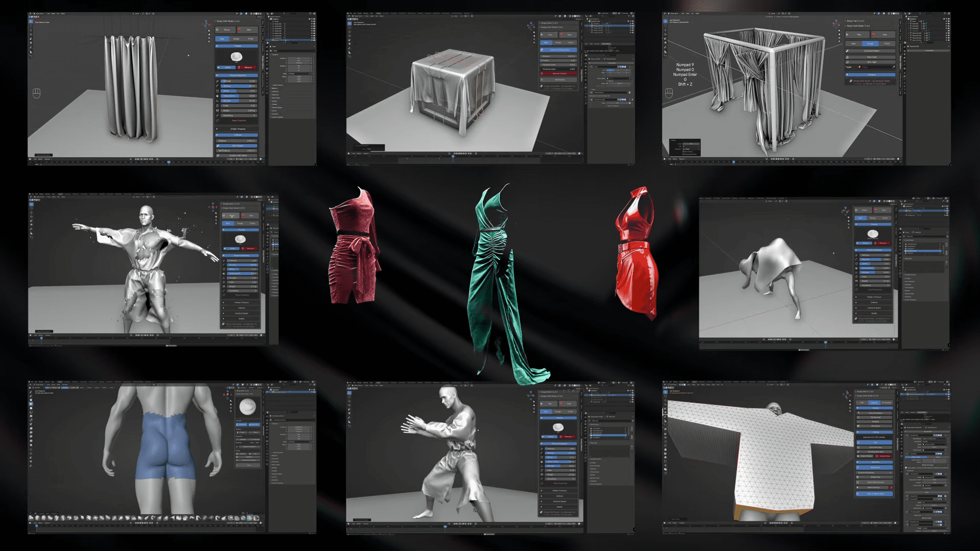980x551 pixels.
Task: Expand the Gravity & Speed section
Action: tap(242, 313)
